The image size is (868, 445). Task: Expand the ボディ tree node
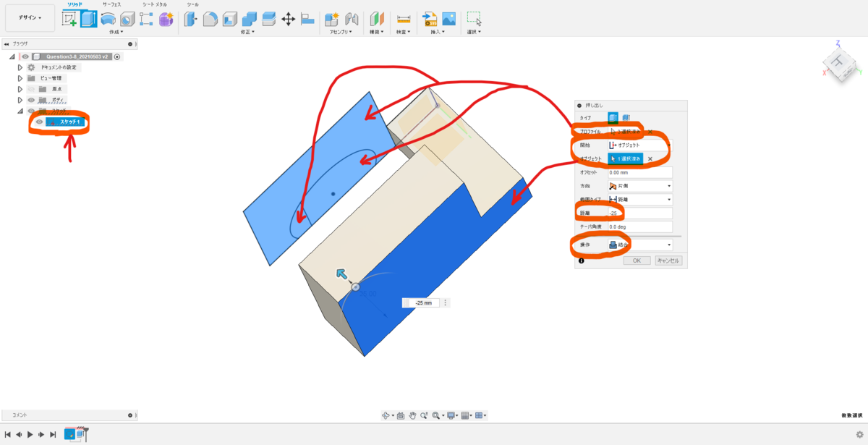click(20, 100)
